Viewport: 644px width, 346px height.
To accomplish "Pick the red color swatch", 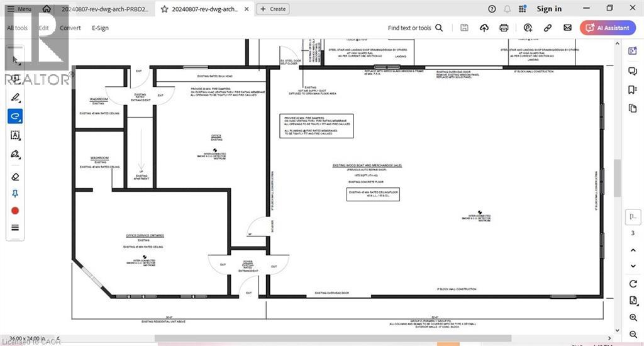I will 16,211.
